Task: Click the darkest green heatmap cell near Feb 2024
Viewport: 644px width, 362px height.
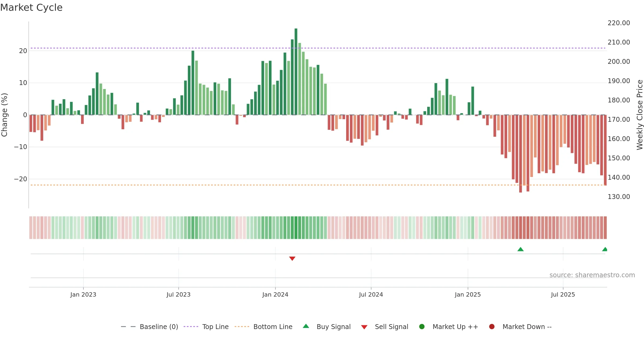Action: pos(296,228)
